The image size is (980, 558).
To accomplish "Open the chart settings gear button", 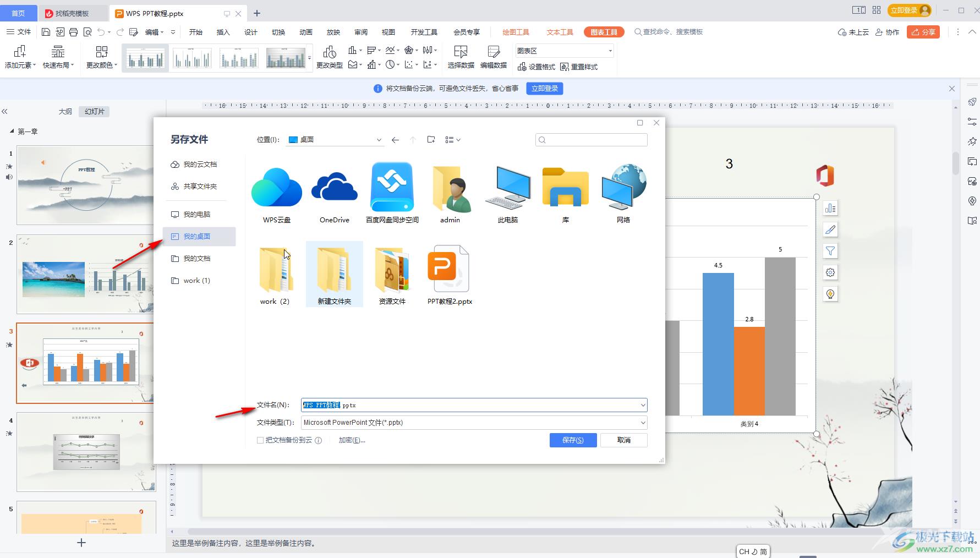I will (x=830, y=272).
